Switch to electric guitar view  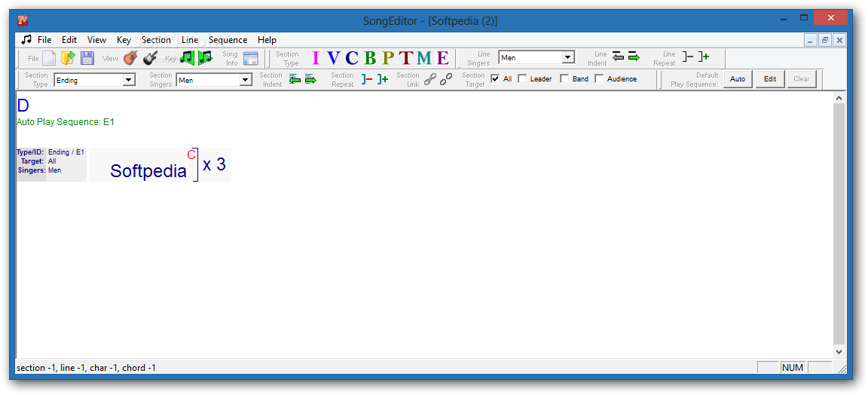[150, 58]
